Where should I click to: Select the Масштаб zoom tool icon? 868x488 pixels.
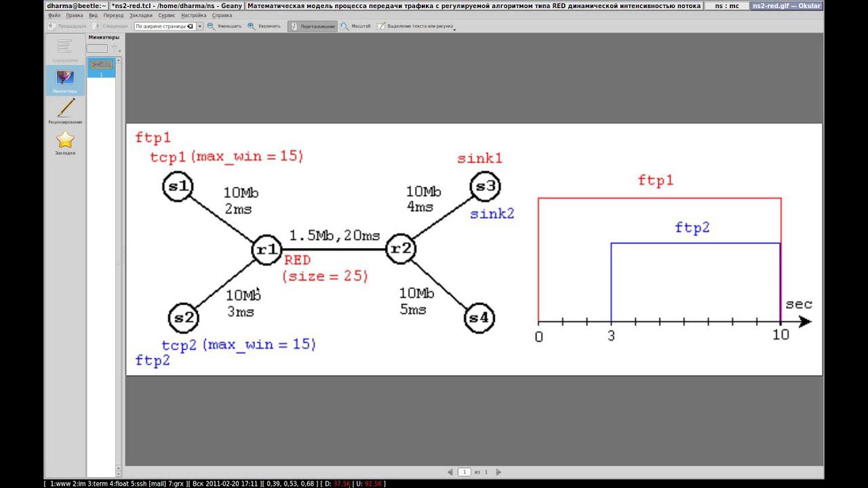tap(345, 26)
